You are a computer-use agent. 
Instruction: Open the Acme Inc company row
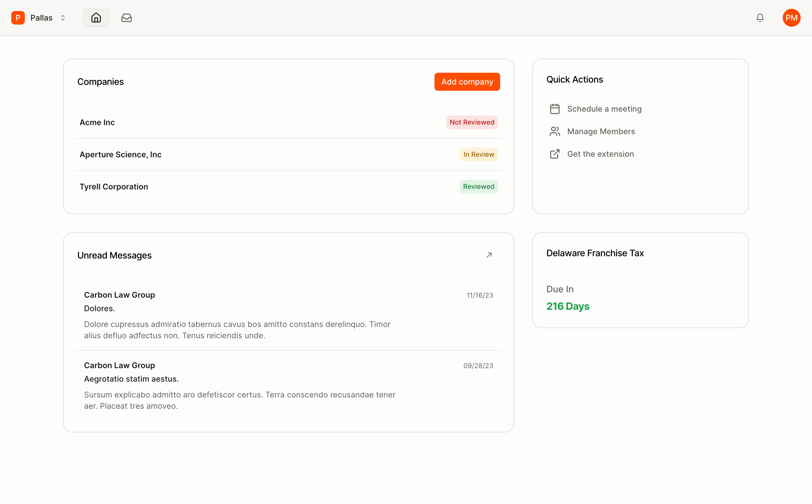tap(97, 122)
